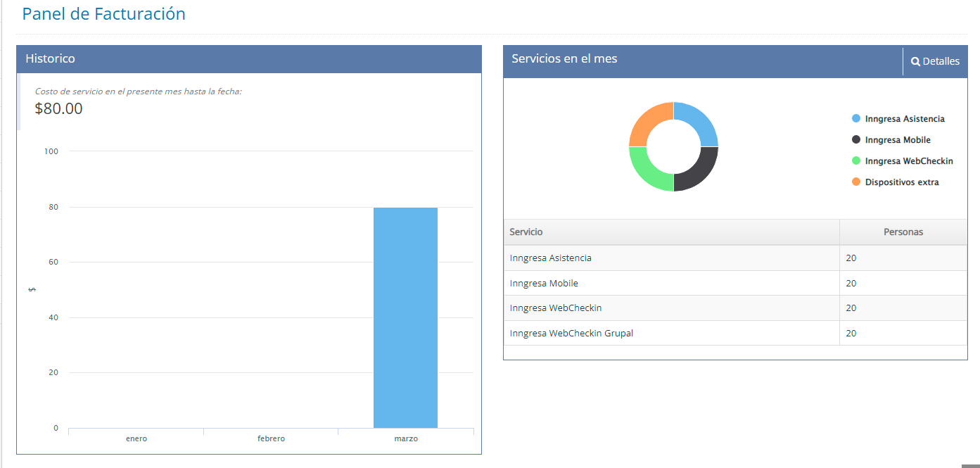The height and width of the screenshot is (468, 980).
Task: Click the magnifier icon beside Detalles
Action: click(x=915, y=62)
